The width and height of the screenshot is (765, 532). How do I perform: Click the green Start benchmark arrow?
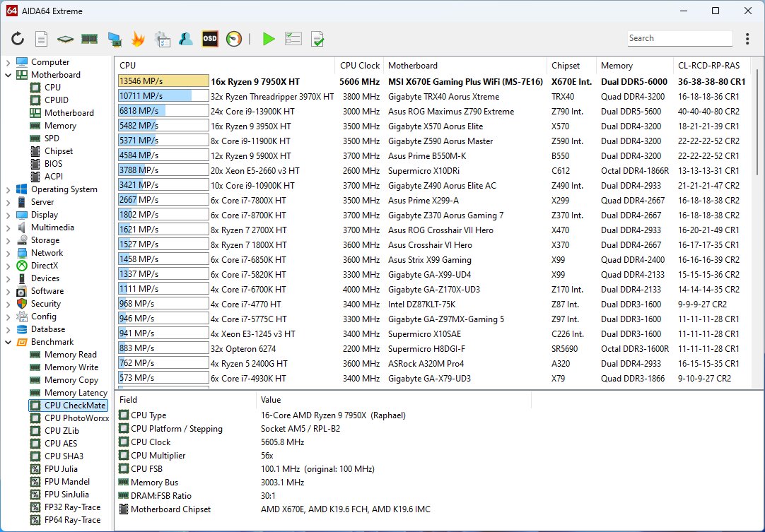(269, 39)
